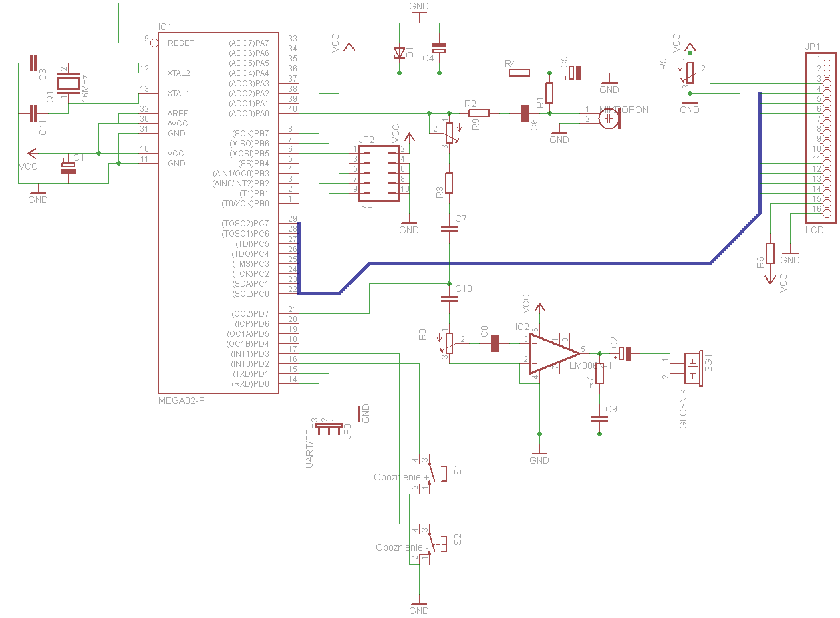Click the XTAL2 pin label

point(178,73)
